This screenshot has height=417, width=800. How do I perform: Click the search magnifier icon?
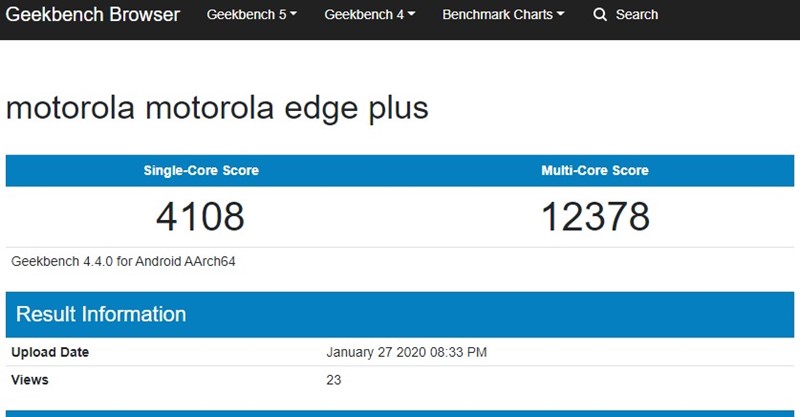click(600, 15)
